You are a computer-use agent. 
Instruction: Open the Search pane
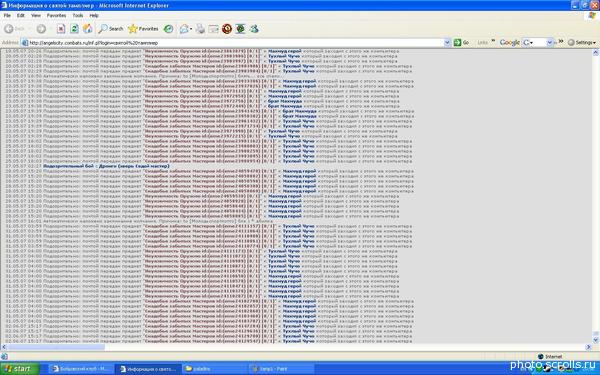pos(111,29)
